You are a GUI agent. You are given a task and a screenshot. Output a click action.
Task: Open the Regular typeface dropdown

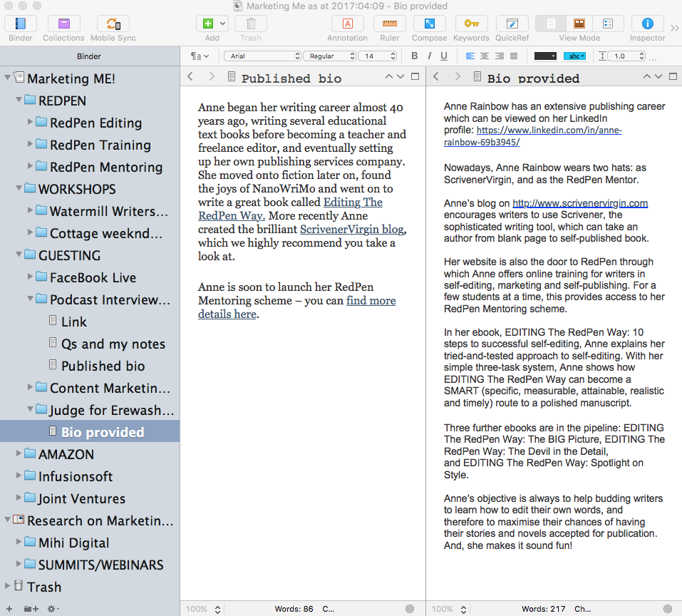(x=330, y=56)
